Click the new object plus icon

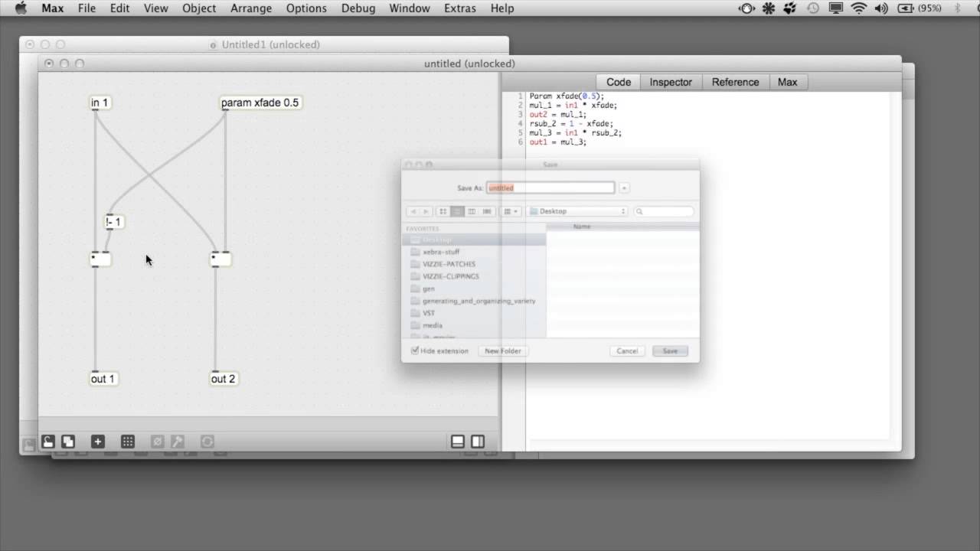click(97, 442)
